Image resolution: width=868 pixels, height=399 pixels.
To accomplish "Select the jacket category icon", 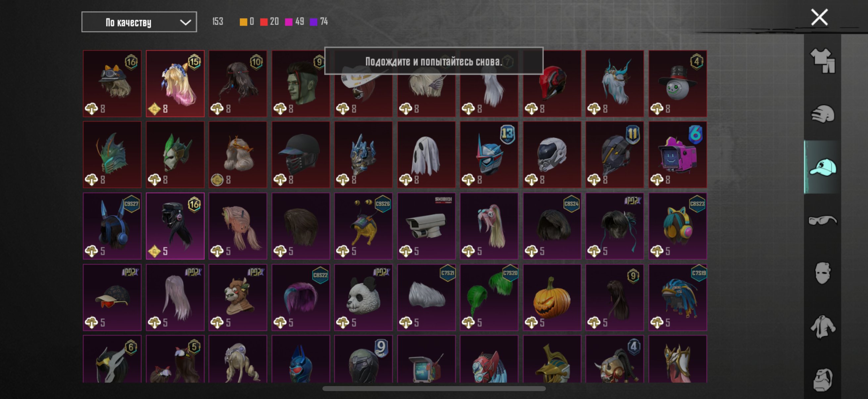I will [823, 327].
